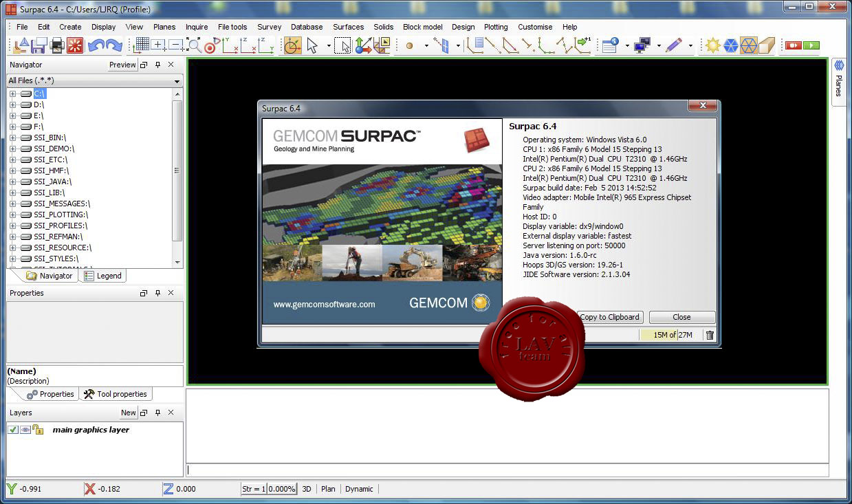Expand the C:\ drive tree node
The image size is (852, 504).
12,94
